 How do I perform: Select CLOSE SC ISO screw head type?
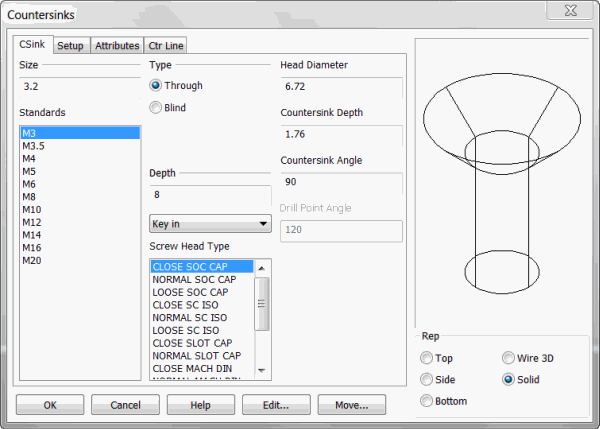coord(202,305)
